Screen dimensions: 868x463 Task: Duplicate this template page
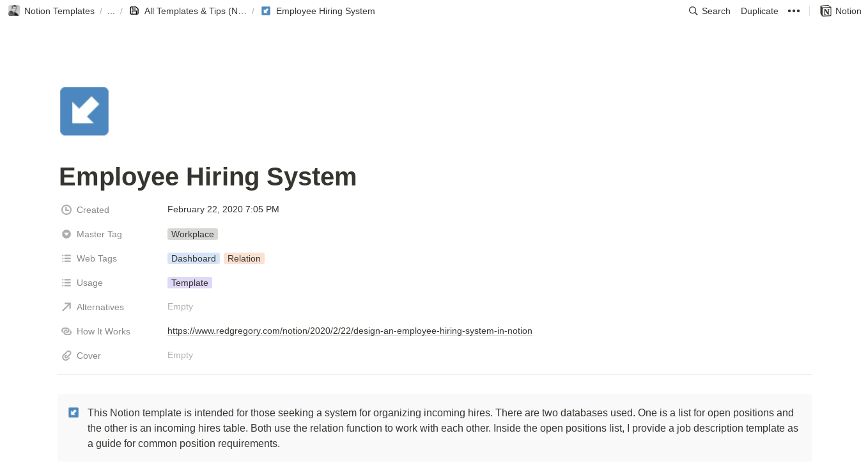759,11
